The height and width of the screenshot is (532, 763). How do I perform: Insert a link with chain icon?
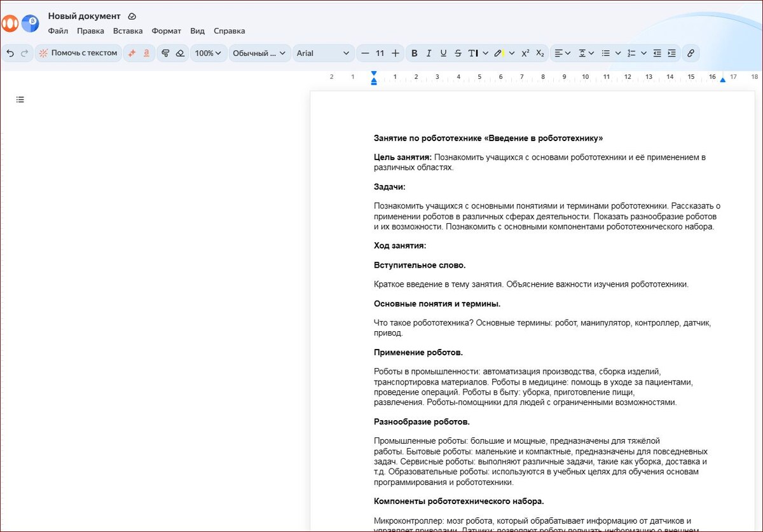691,53
